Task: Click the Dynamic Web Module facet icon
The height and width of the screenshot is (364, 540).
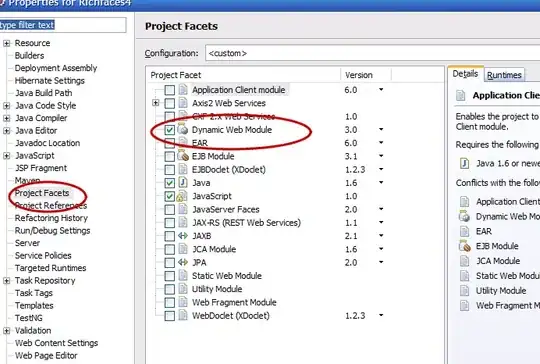Action: point(183,129)
